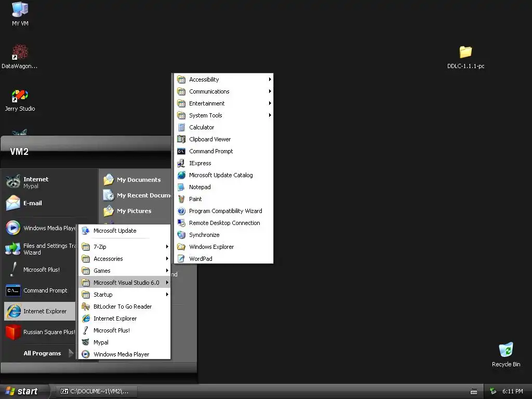The width and height of the screenshot is (532, 399).
Task: Click Synchronize in Accessories menu
Action: (x=223, y=235)
